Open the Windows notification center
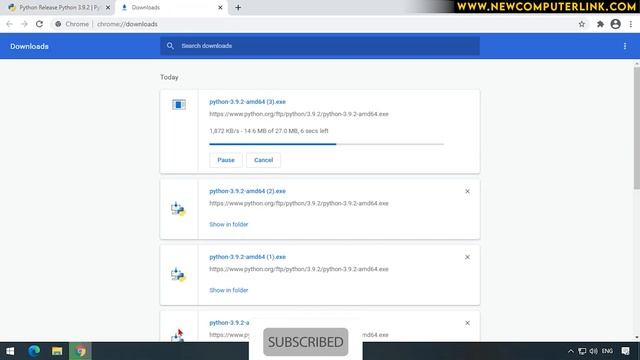The height and width of the screenshot is (360, 640). (x=625, y=351)
